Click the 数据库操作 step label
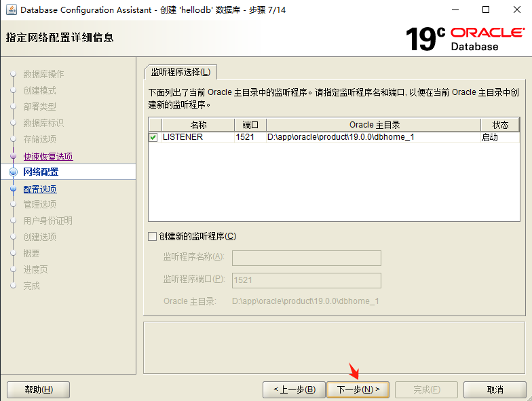Screen dimensions: 532x401 pyautogui.click(x=43, y=74)
